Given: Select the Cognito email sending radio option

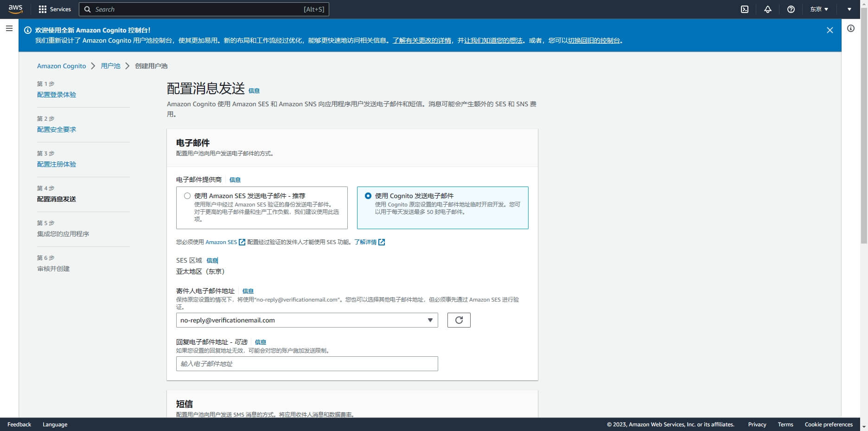Looking at the screenshot, I should pos(368,196).
